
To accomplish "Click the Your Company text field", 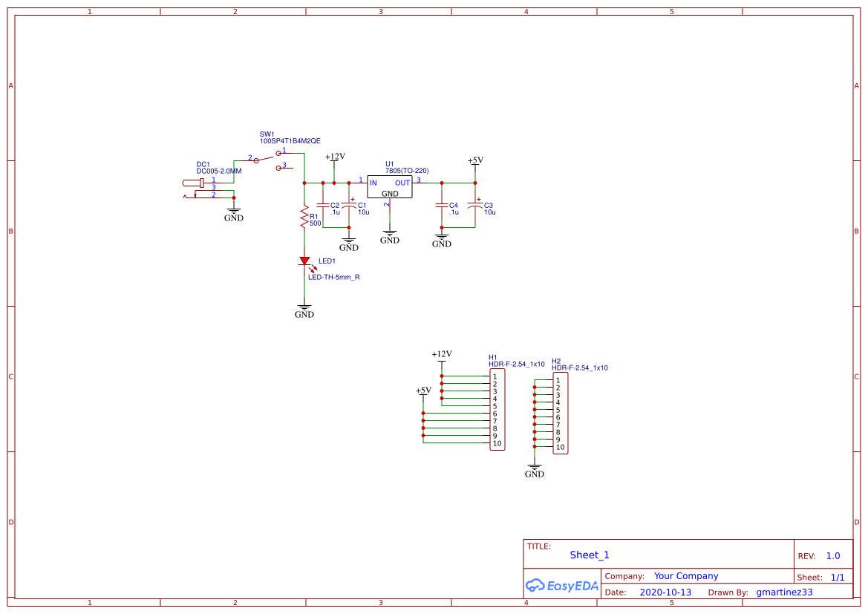I will (684, 575).
